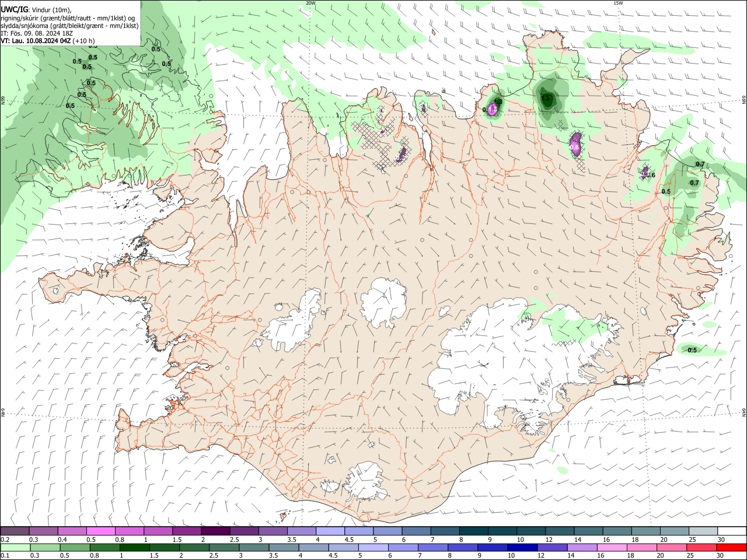
Task: Pick the bright red rain swatch at 30
Action: click(731, 548)
